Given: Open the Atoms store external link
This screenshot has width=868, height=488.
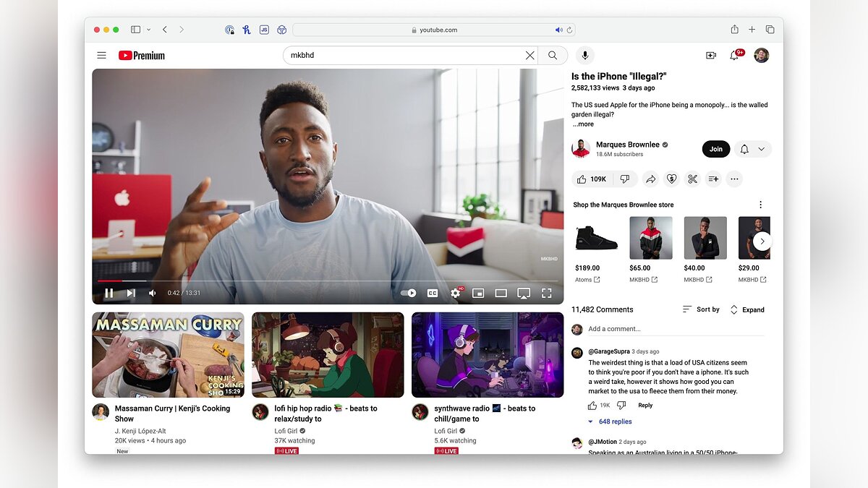Looking at the screenshot, I should pos(587,280).
